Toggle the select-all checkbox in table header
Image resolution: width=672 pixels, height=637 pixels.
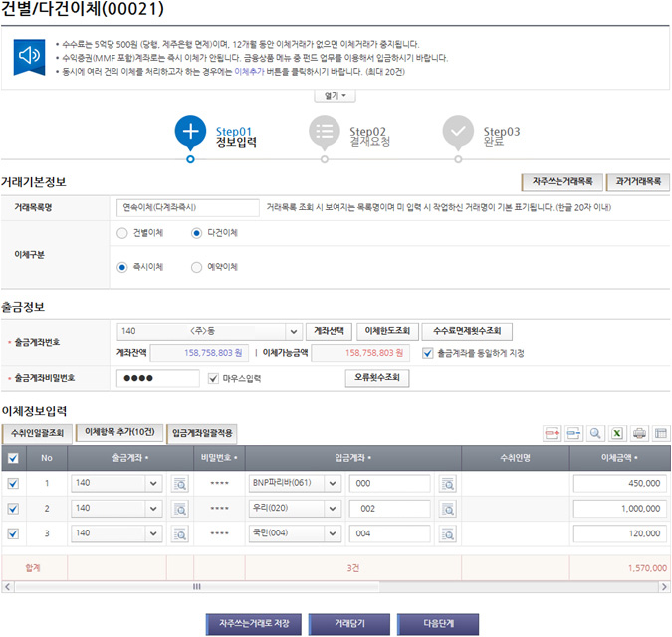[x=13, y=458]
